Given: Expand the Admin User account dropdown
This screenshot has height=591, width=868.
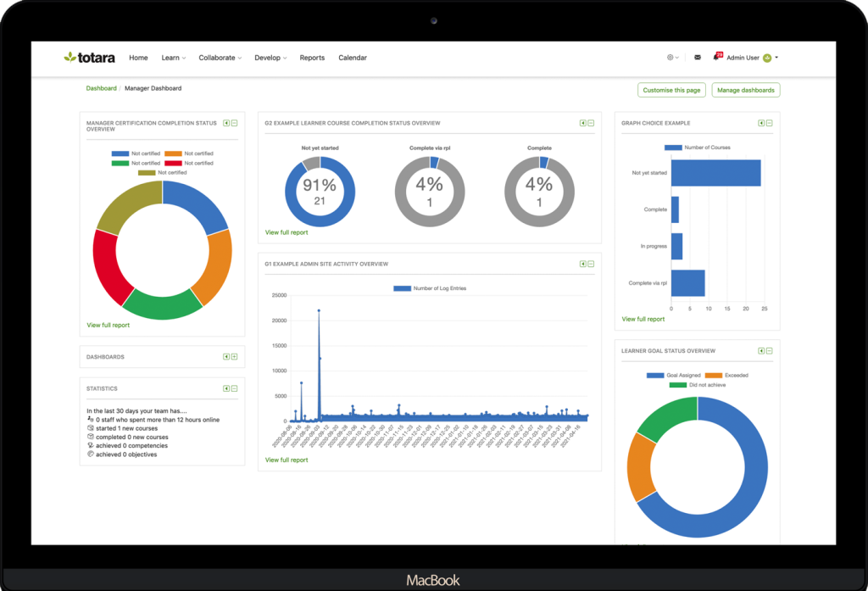Looking at the screenshot, I should [781, 58].
